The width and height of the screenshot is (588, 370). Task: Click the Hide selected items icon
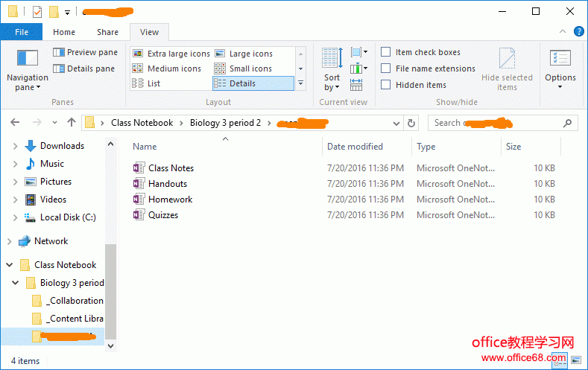[x=507, y=60]
